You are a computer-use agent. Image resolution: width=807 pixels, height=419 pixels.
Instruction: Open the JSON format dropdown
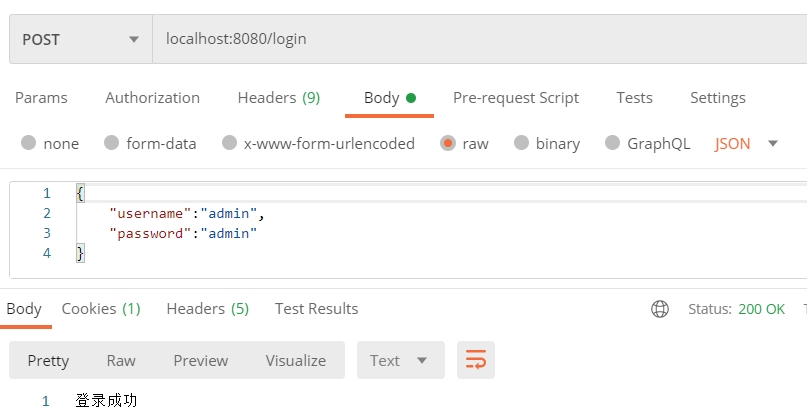746,144
